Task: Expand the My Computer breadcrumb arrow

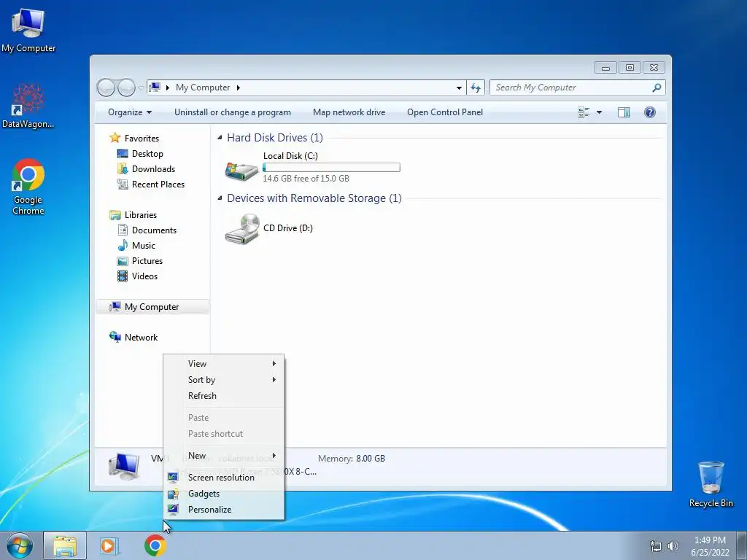Action: [x=239, y=87]
